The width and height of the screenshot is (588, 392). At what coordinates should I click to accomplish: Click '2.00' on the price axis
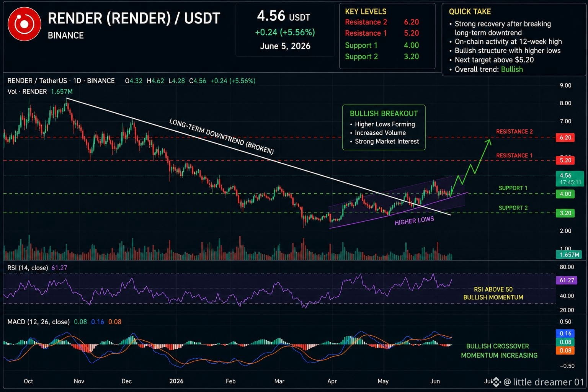coord(565,231)
